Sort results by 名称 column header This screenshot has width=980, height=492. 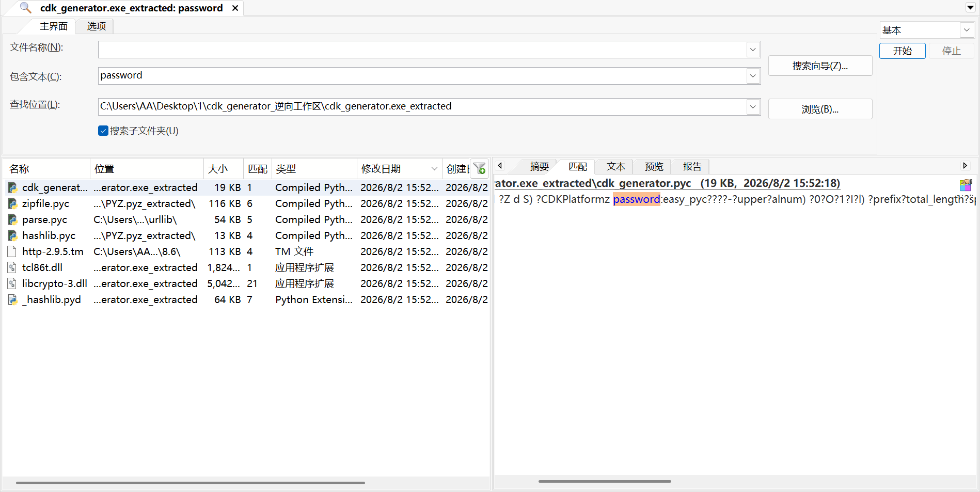[x=47, y=169]
